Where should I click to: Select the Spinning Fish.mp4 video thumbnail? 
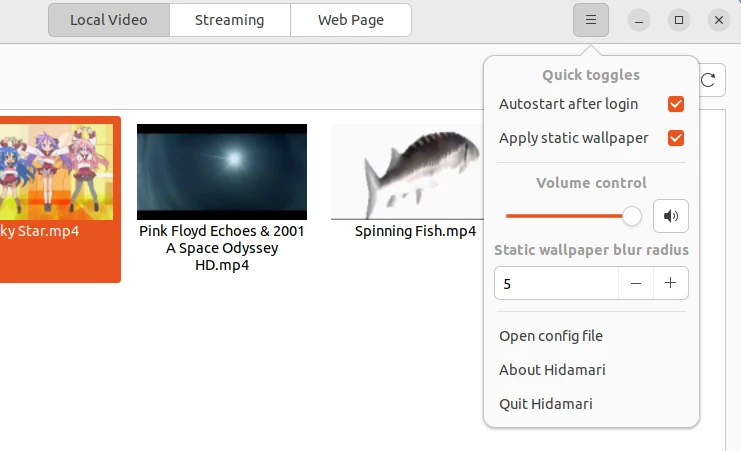pyautogui.click(x=415, y=171)
